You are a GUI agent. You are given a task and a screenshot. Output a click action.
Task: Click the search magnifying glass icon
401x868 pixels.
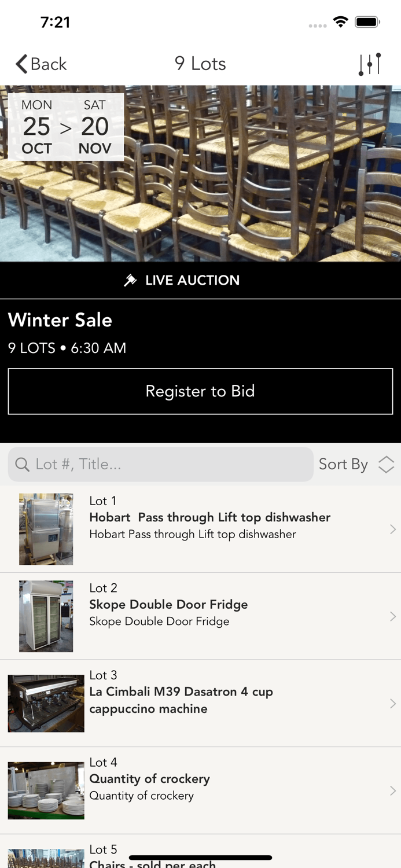click(22, 464)
